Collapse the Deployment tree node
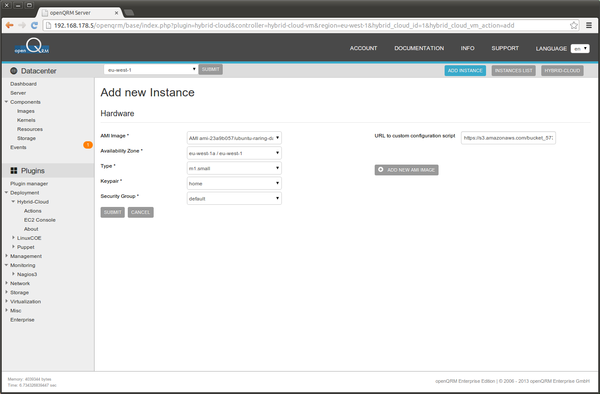600x394 pixels. coord(7,192)
